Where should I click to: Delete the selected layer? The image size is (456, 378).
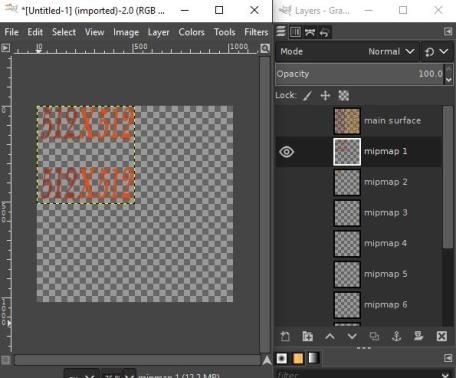442,336
